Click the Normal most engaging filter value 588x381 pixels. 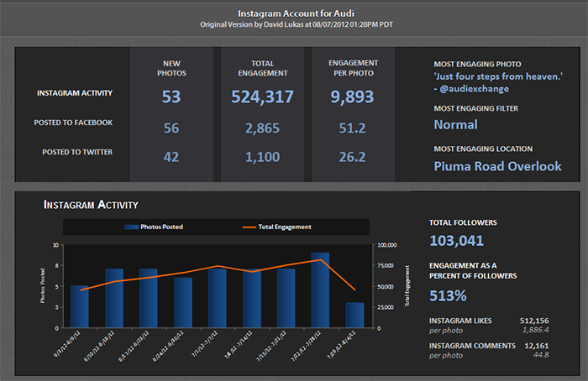tap(455, 125)
